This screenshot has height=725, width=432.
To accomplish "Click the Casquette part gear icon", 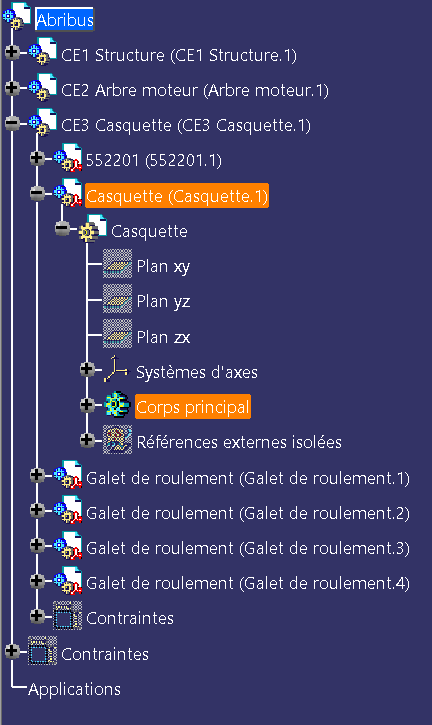I will (93, 229).
